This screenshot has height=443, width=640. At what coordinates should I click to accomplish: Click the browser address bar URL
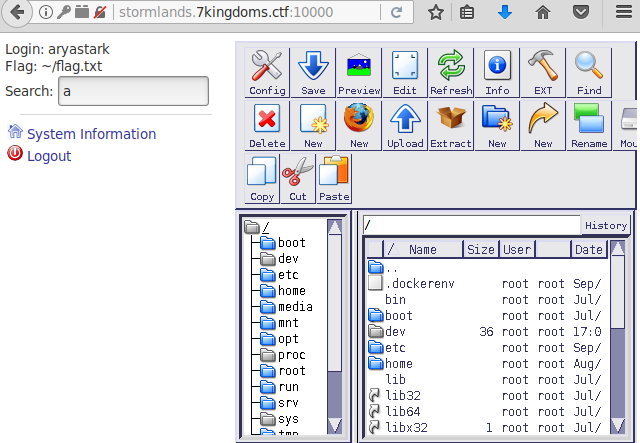point(226,12)
